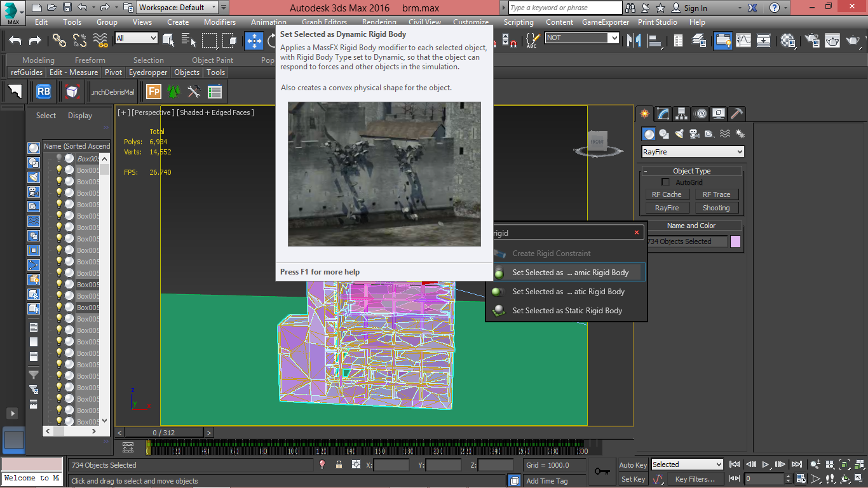Switch to the Display command panel tab
Screen dimensions: 868x488
coord(719,114)
